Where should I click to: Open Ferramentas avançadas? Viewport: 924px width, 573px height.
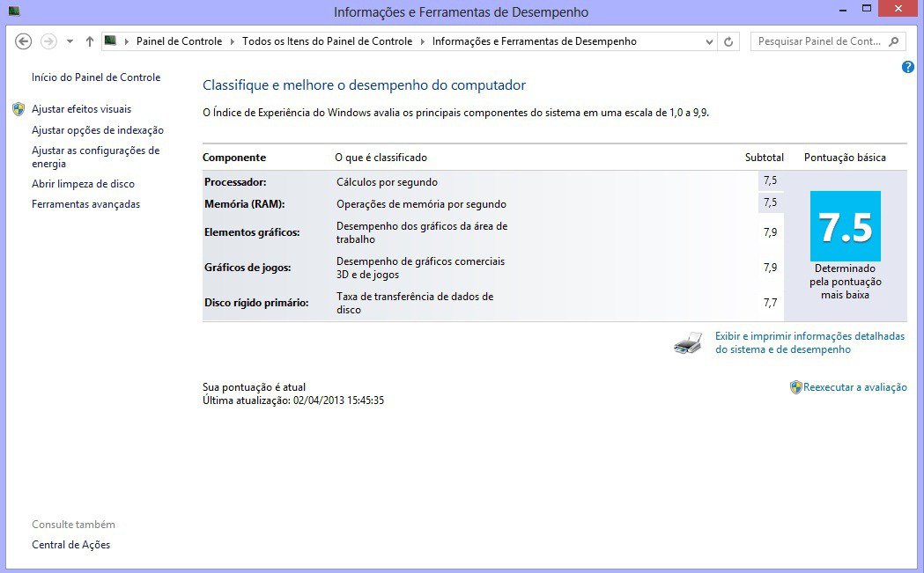[x=86, y=204]
